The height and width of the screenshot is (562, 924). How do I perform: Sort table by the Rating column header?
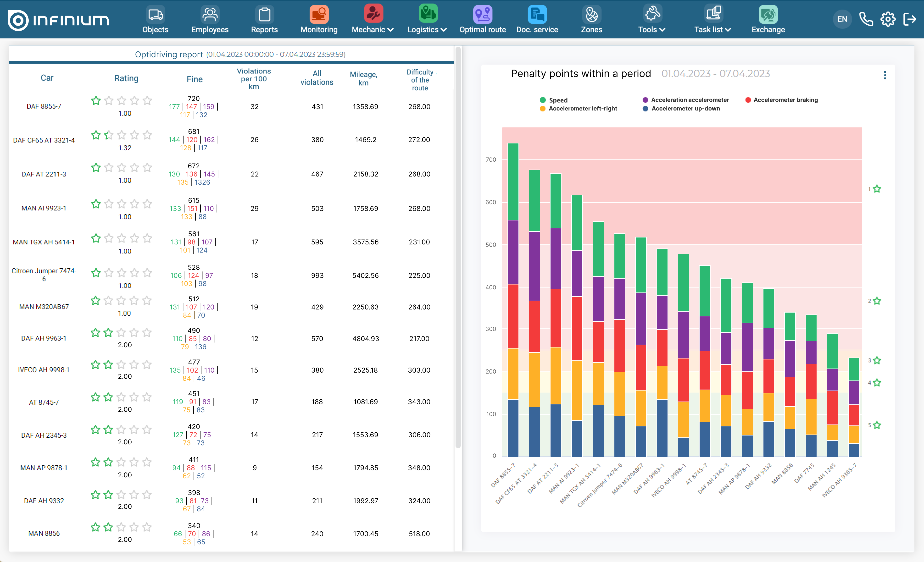[x=126, y=78]
